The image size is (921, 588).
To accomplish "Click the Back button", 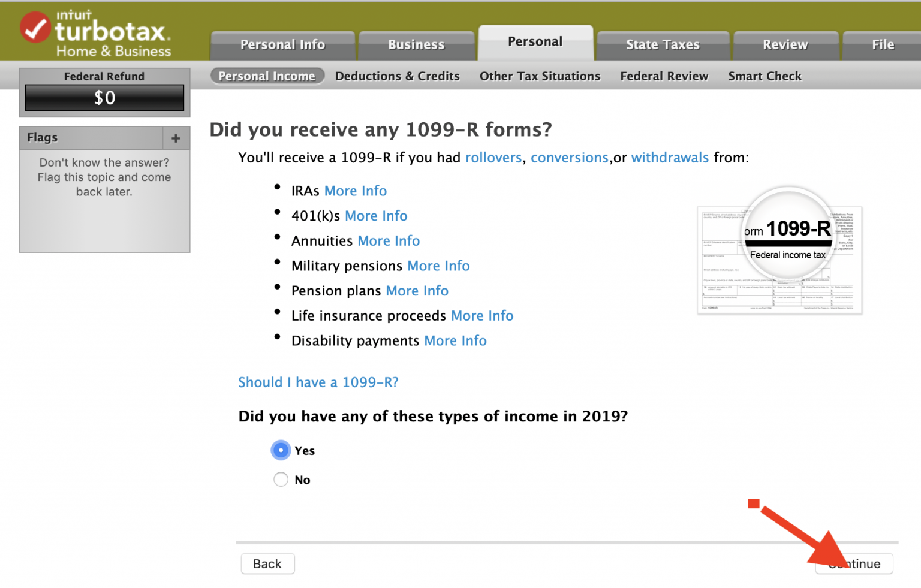I will (x=267, y=563).
